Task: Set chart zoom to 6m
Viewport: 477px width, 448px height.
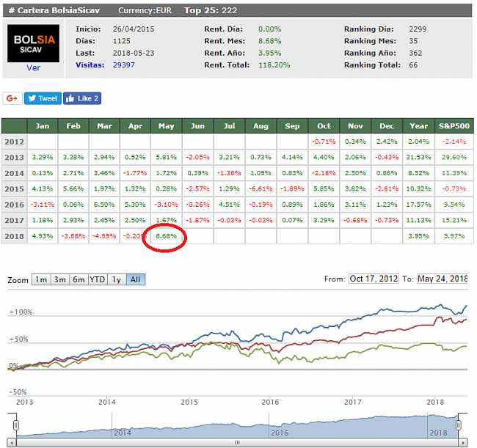Action: coord(79,279)
